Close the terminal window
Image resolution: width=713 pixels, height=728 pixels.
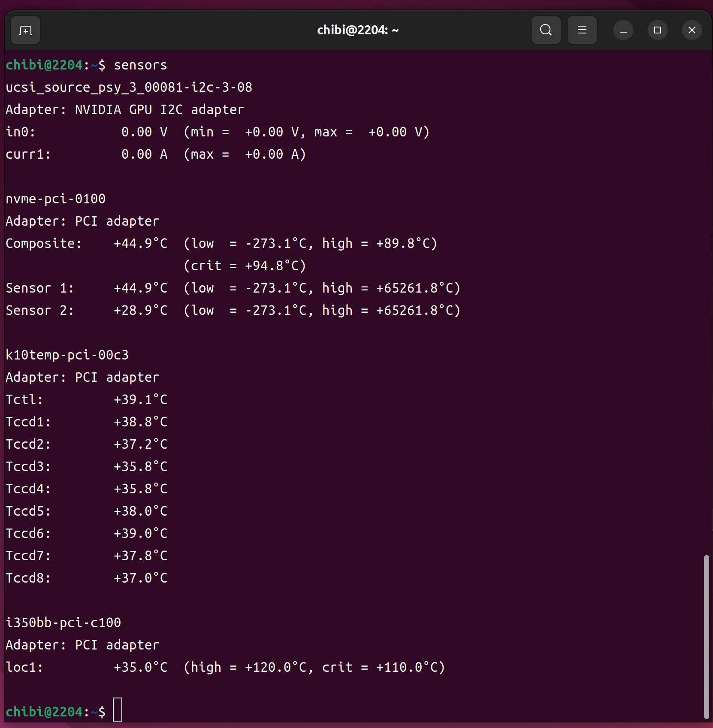pyautogui.click(x=692, y=30)
